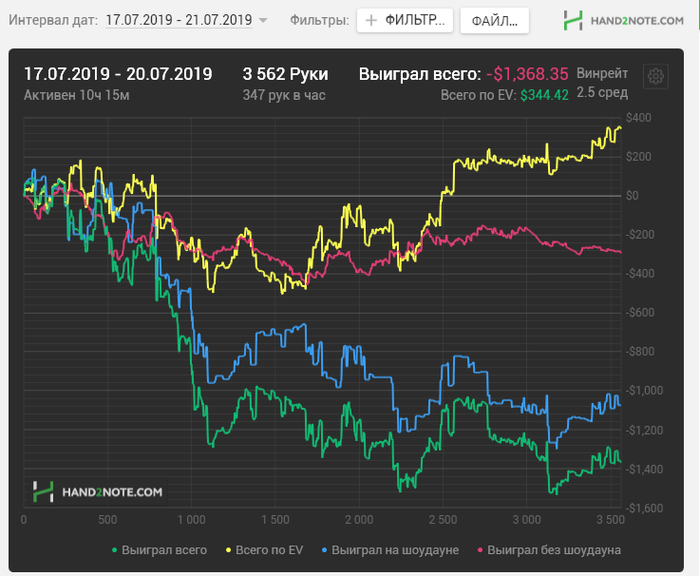Viewport: 700px width, 576px height.
Task: Click the '3 562 Руки' hand count
Action: pyautogui.click(x=285, y=74)
